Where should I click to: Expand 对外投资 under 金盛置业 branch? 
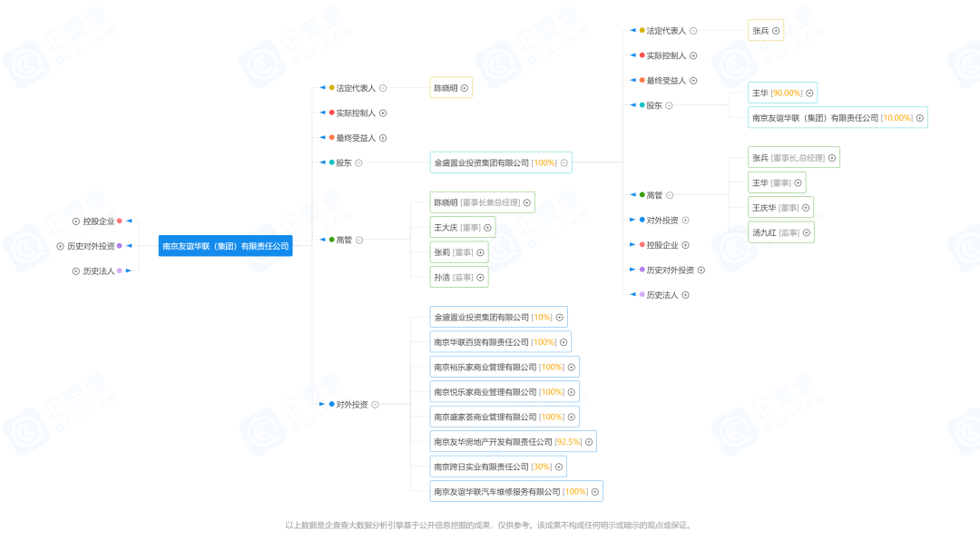pos(685,221)
